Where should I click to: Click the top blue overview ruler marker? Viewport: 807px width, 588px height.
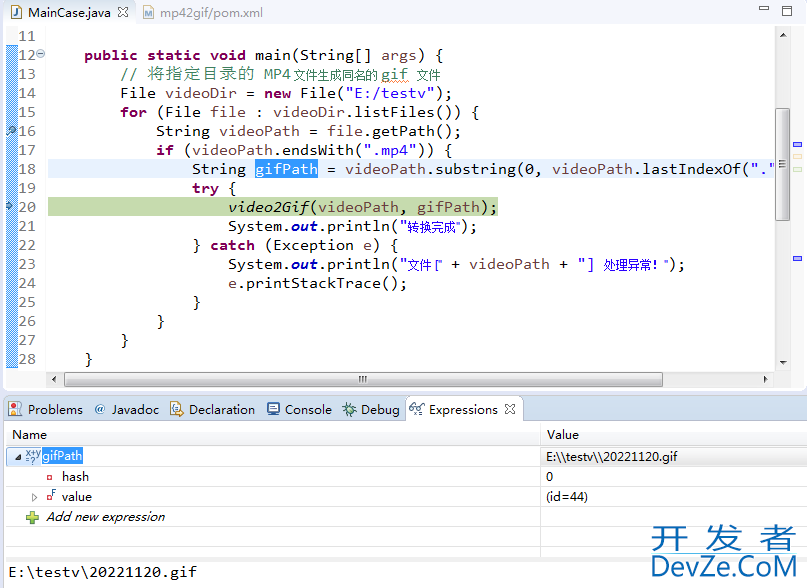pyautogui.click(x=798, y=144)
